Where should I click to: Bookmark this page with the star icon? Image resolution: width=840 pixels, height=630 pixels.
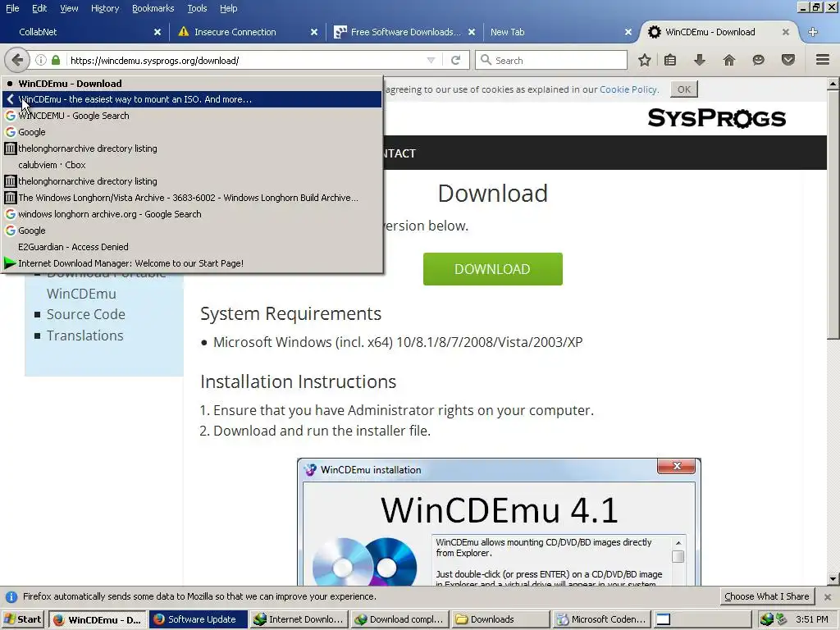645,60
